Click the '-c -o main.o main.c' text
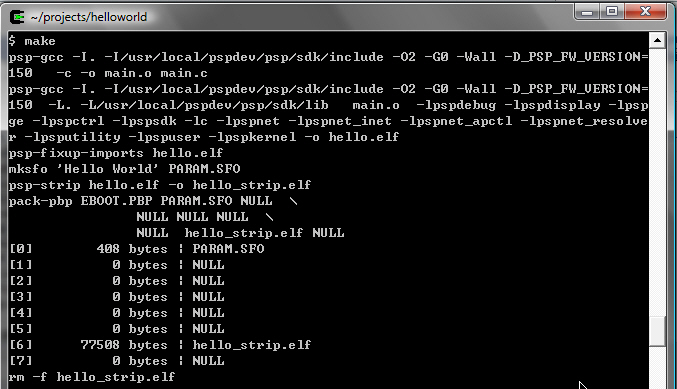This screenshot has height=389, width=677. [132, 73]
